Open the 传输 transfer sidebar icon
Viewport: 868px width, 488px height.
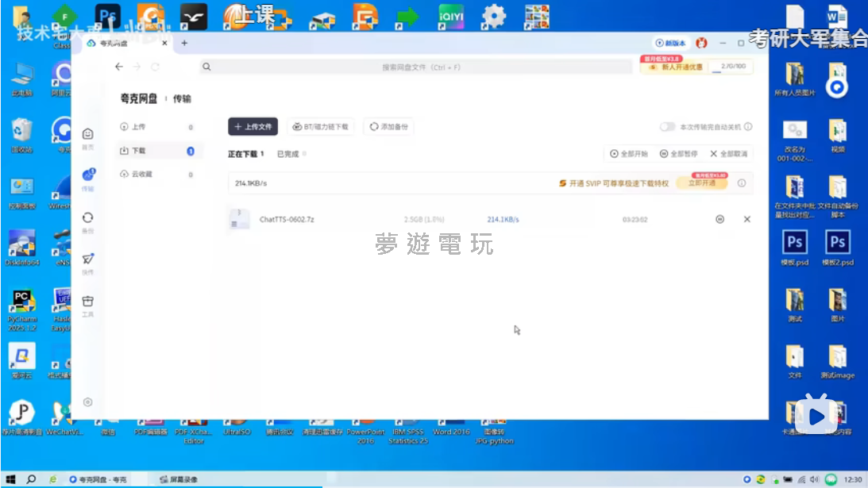(x=88, y=179)
